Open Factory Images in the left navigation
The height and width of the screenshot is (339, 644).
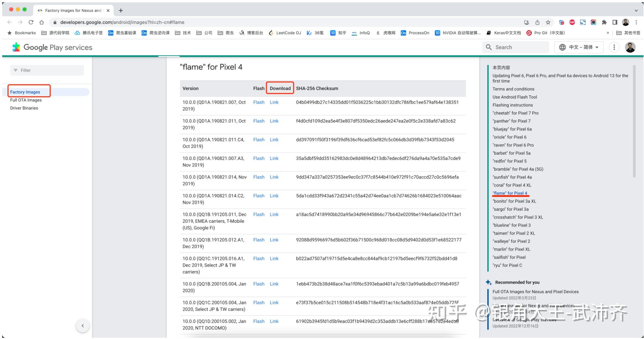click(x=25, y=92)
